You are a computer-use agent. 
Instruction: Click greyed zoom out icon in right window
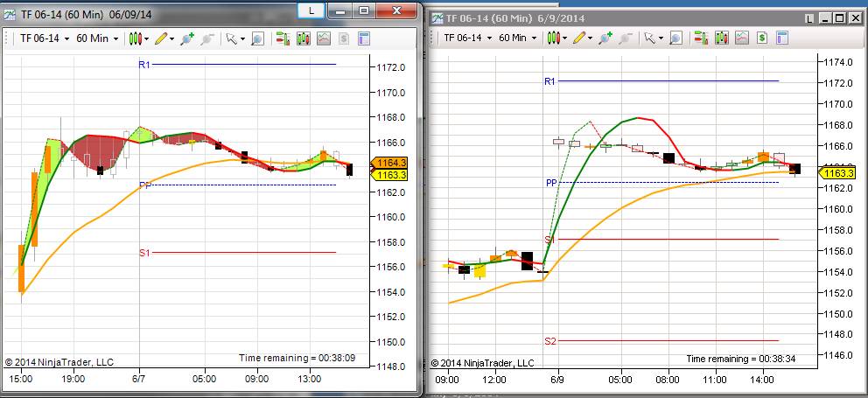(x=626, y=38)
